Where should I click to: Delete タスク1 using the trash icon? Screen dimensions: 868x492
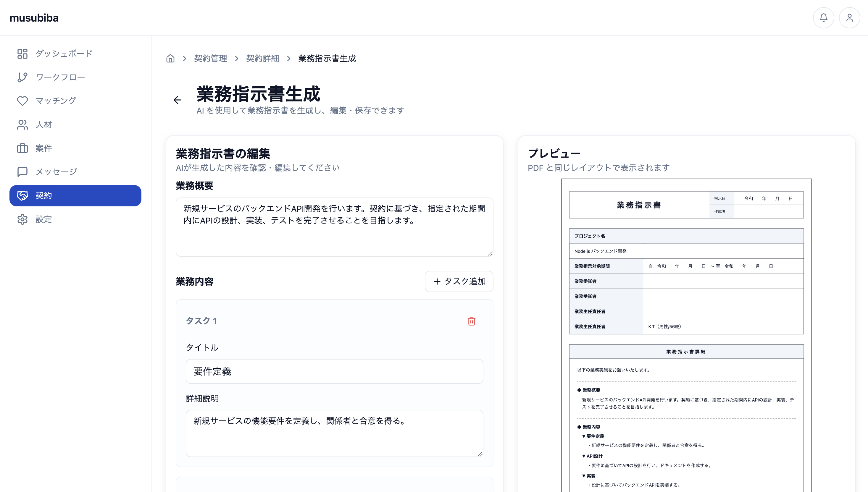[x=471, y=321]
